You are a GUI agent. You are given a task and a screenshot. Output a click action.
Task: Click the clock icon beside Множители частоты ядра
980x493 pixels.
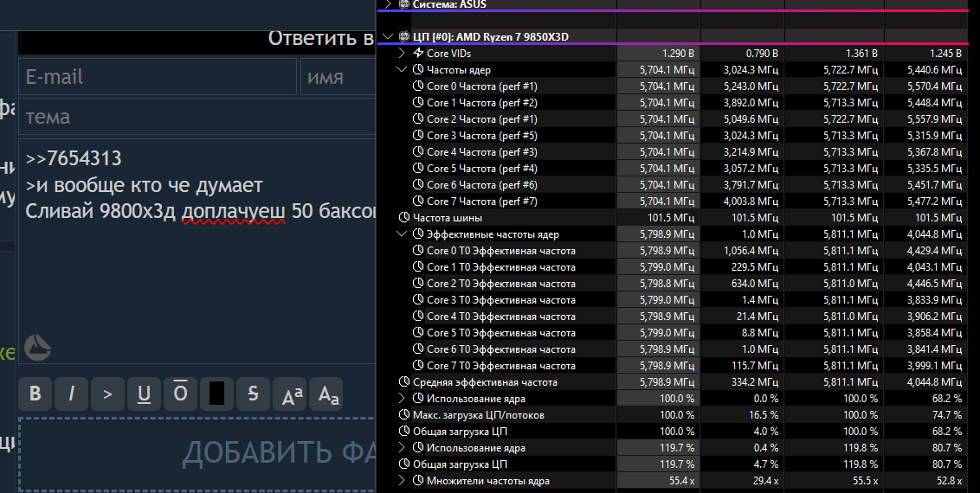(418, 480)
